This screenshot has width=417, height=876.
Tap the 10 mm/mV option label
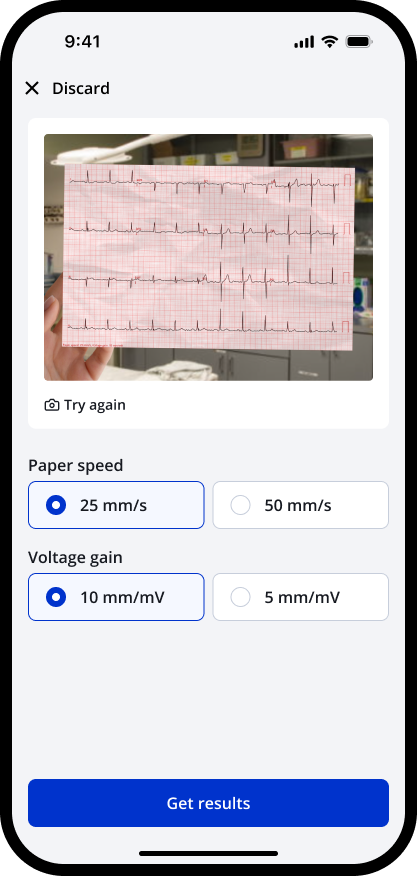click(x=122, y=597)
